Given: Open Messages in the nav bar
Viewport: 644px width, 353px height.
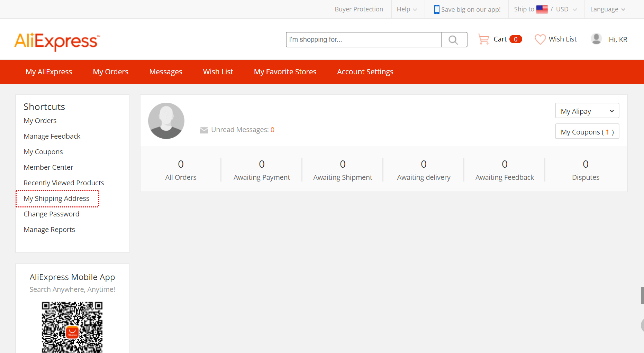Looking at the screenshot, I should tap(166, 72).
